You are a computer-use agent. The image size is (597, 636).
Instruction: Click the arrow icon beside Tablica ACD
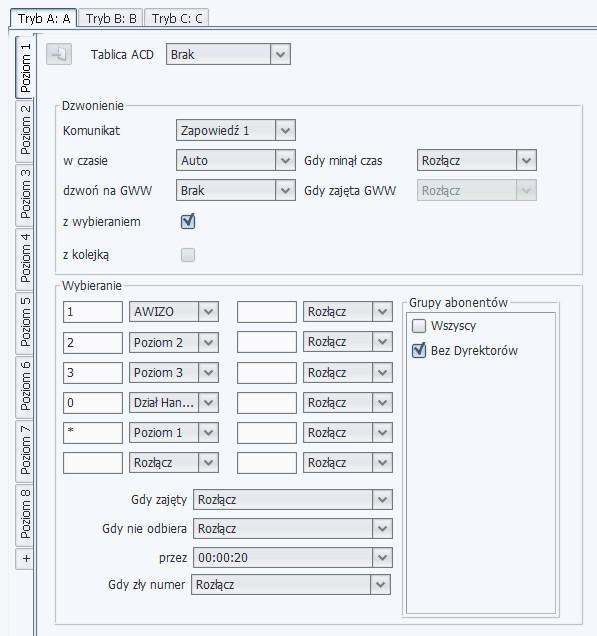(x=59, y=54)
